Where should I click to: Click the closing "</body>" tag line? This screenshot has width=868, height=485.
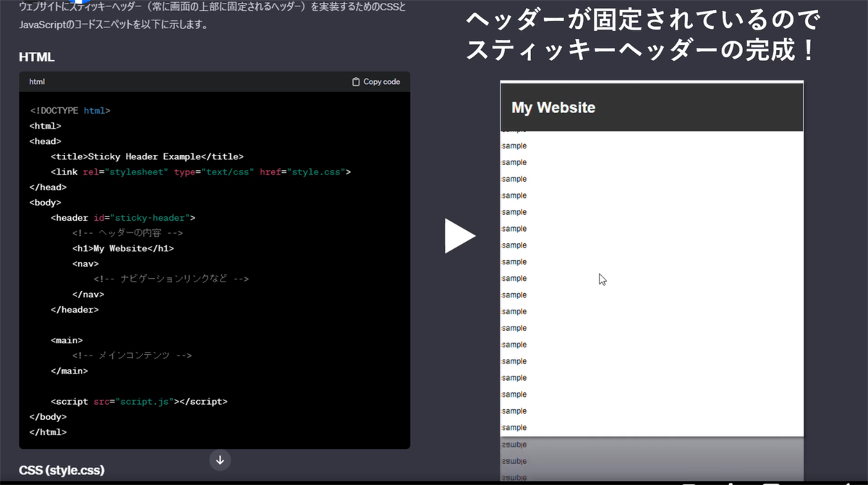pos(48,417)
